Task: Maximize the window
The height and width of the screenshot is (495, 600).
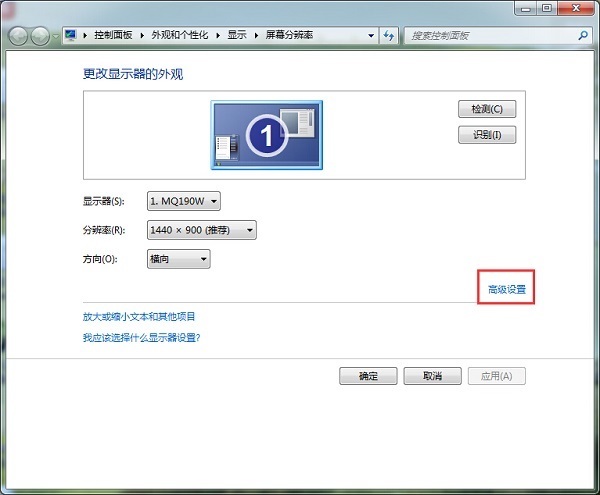Action: click(x=547, y=8)
